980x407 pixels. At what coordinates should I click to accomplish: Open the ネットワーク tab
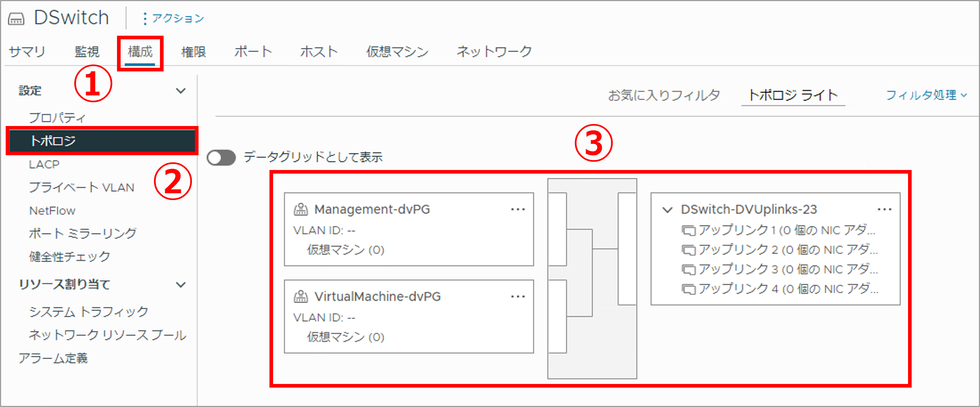coord(494,52)
